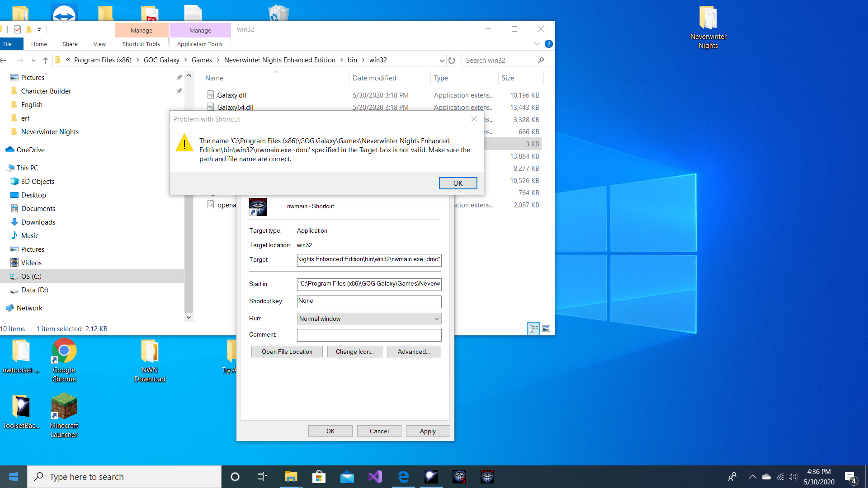Screen dimensions: 868x488
Task: Select English folder in the navigation pane
Action: pos(32,104)
